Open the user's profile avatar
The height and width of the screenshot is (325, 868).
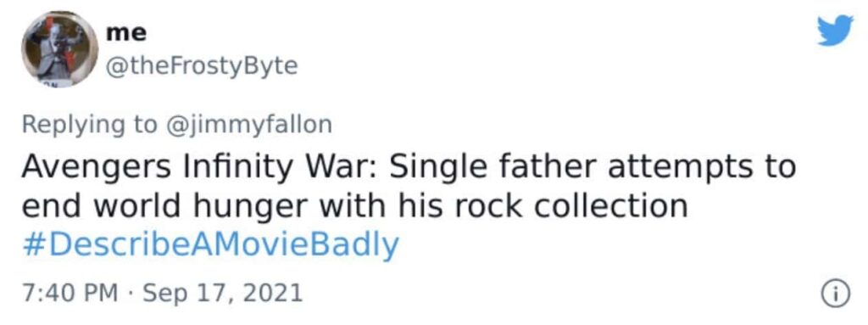pos(60,50)
